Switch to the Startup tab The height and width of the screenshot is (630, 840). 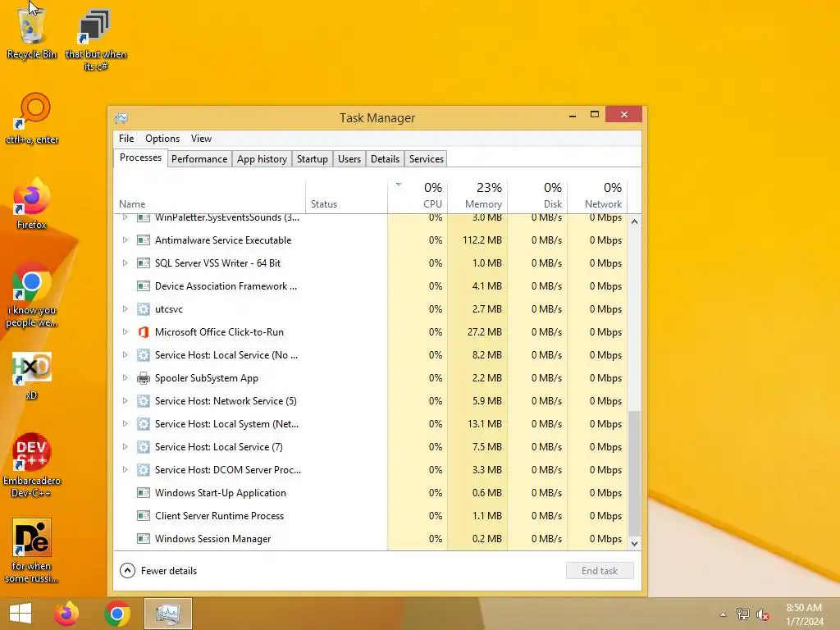click(313, 159)
